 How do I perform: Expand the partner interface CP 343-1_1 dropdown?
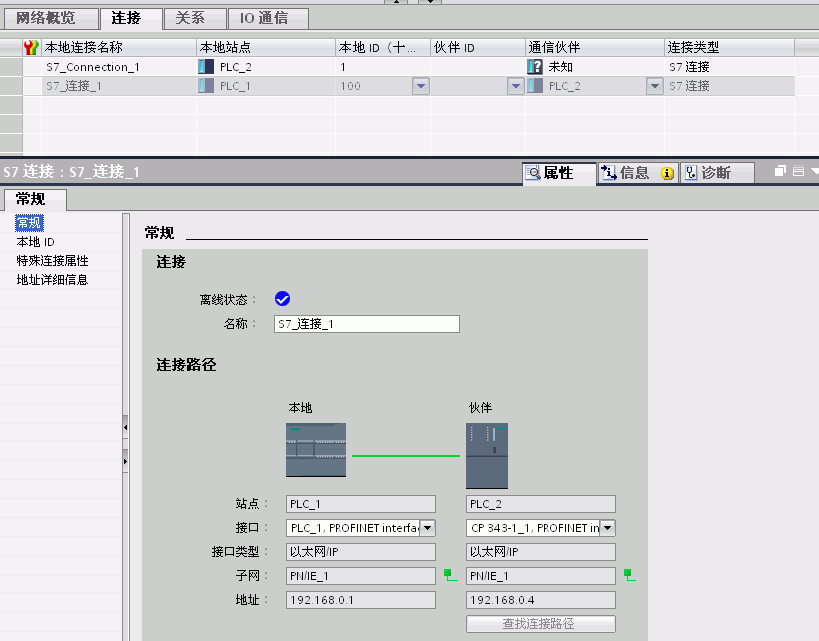click(607, 528)
